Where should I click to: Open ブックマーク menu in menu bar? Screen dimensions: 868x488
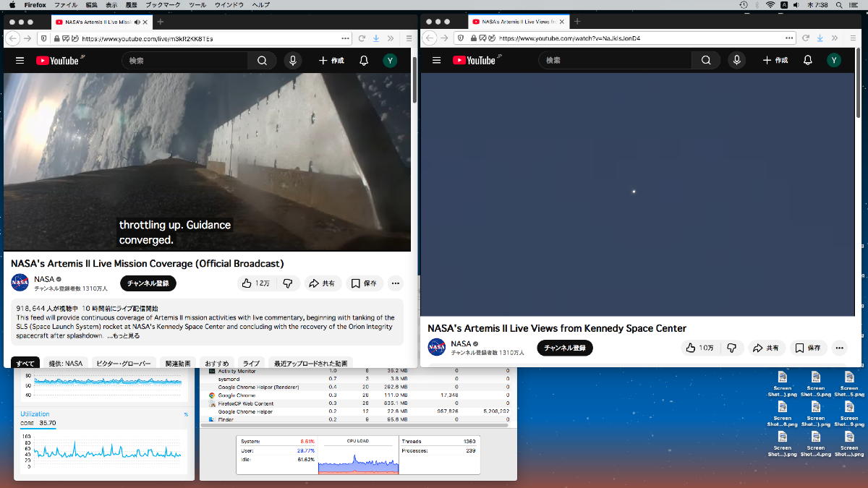163,4
